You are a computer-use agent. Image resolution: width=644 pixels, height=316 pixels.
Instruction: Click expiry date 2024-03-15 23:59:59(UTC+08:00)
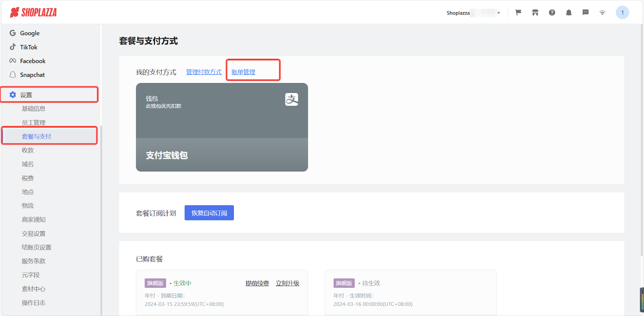pyautogui.click(x=184, y=304)
